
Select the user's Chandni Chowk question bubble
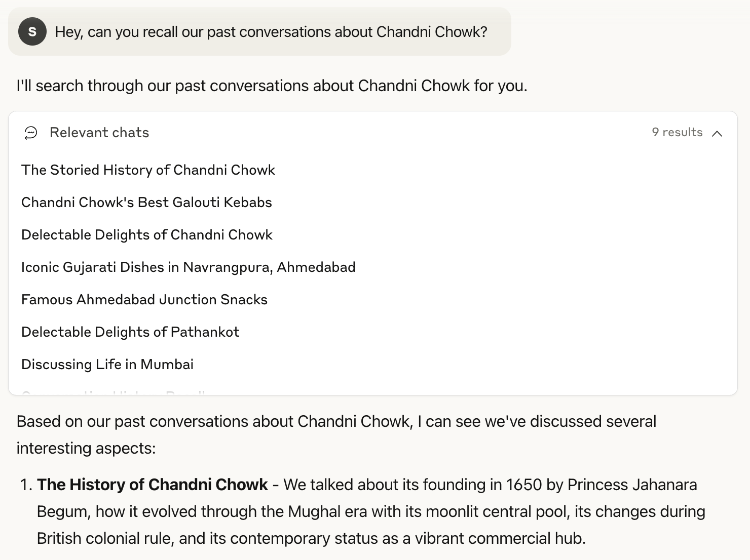click(x=271, y=31)
